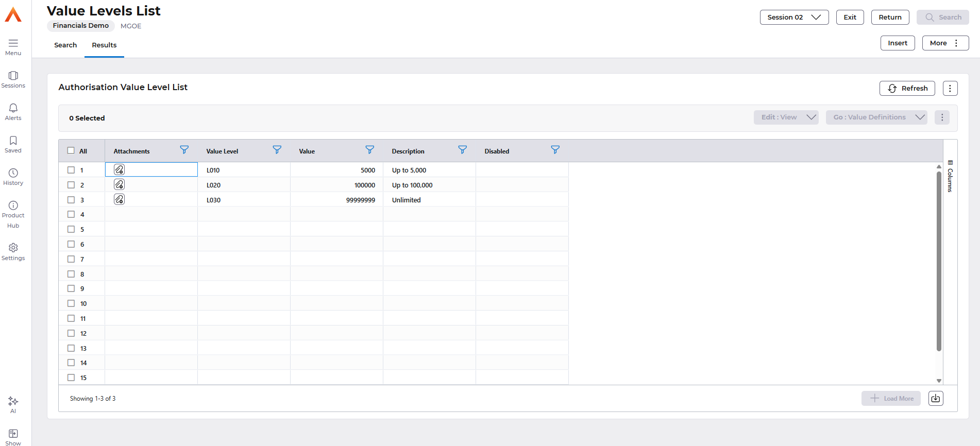Expand the Go : Value Definitions dropdown
Viewport: 980px width, 446px height.
[876, 117]
